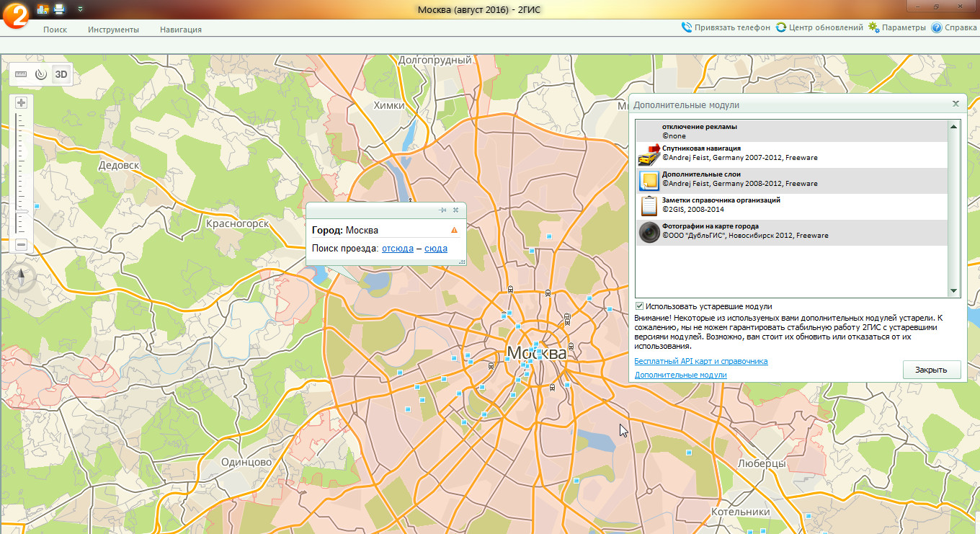Select the spiral radius tool on map
Viewport: 980px width, 534px height.
(41, 74)
